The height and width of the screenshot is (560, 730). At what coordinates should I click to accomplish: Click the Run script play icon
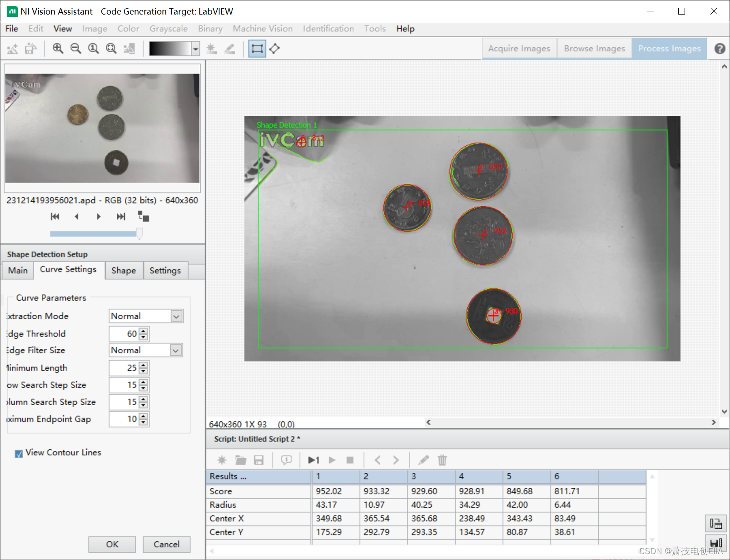[x=332, y=460]
